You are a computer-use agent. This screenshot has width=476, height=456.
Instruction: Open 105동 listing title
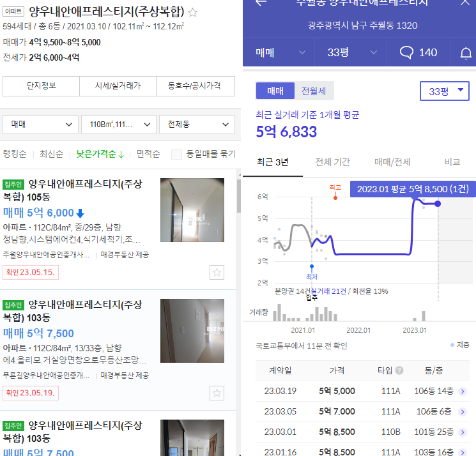tap(73, 190)
